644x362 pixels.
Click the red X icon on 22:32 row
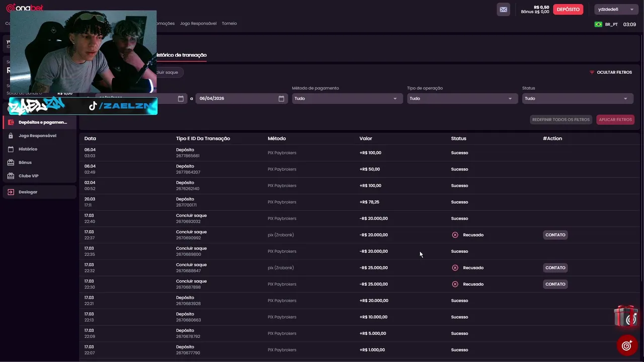tap(455, 268)
